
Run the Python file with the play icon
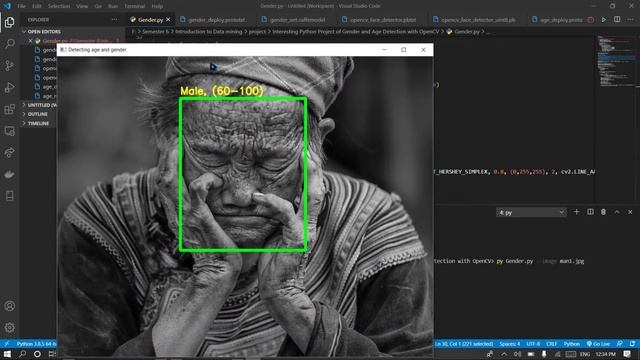(604, 20)
